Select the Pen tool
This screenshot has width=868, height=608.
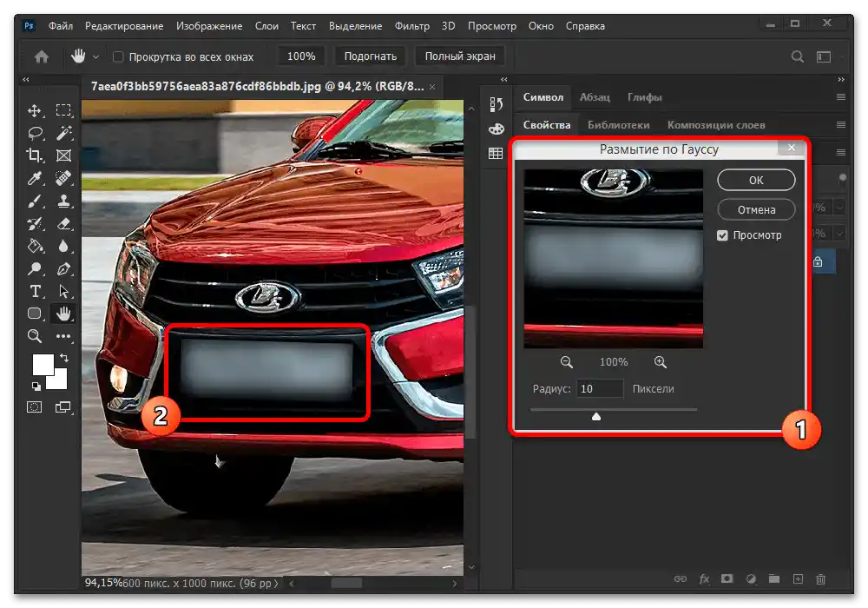63,268
